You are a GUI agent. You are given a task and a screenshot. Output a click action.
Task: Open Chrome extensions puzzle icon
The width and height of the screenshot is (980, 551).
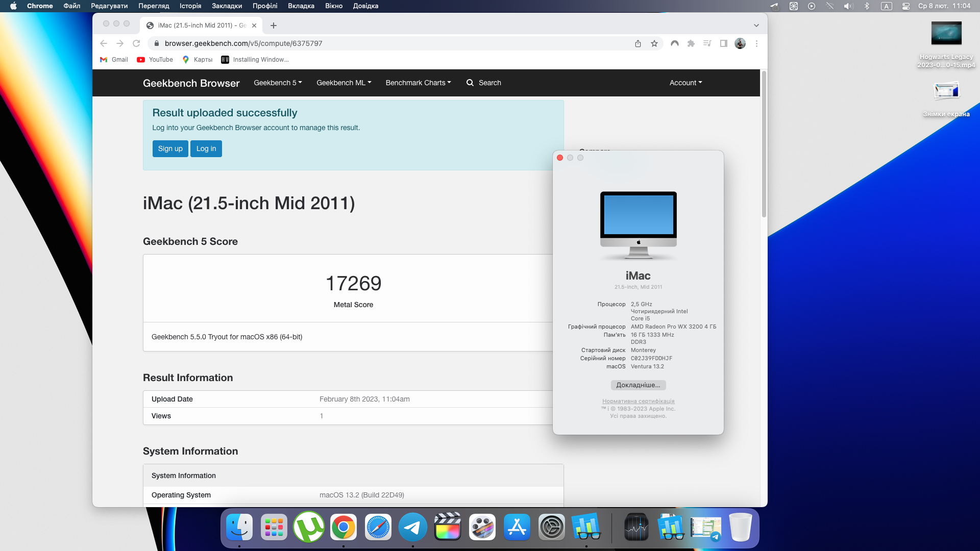tap(691, 43)
